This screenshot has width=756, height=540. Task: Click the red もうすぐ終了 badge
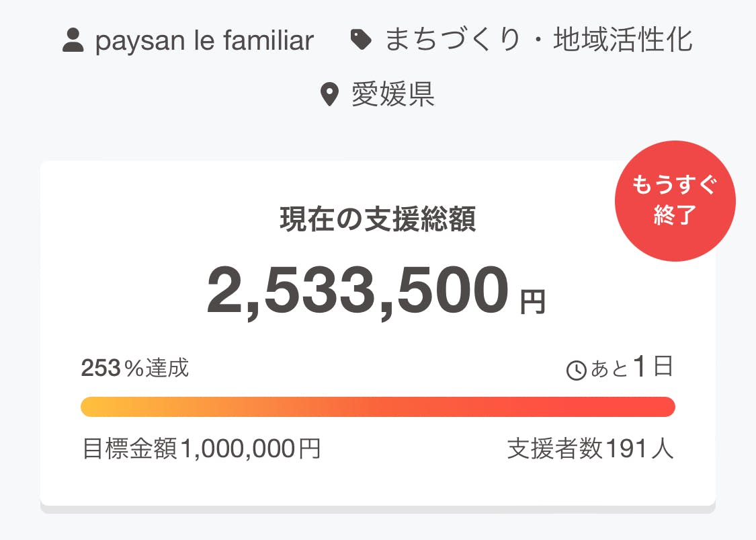(675, 201)
